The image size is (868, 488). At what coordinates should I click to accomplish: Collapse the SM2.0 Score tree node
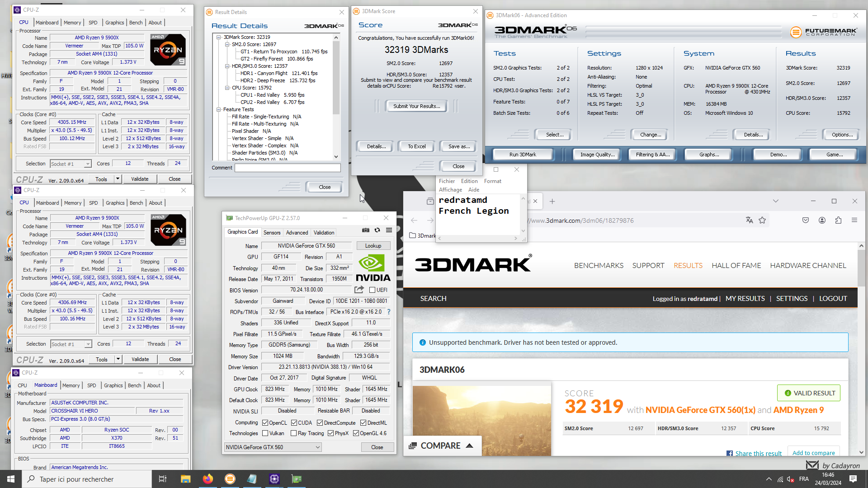[227, 44]
